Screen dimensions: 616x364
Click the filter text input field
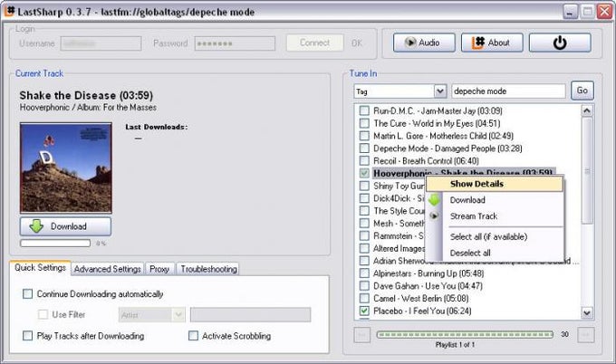[251, 315]
